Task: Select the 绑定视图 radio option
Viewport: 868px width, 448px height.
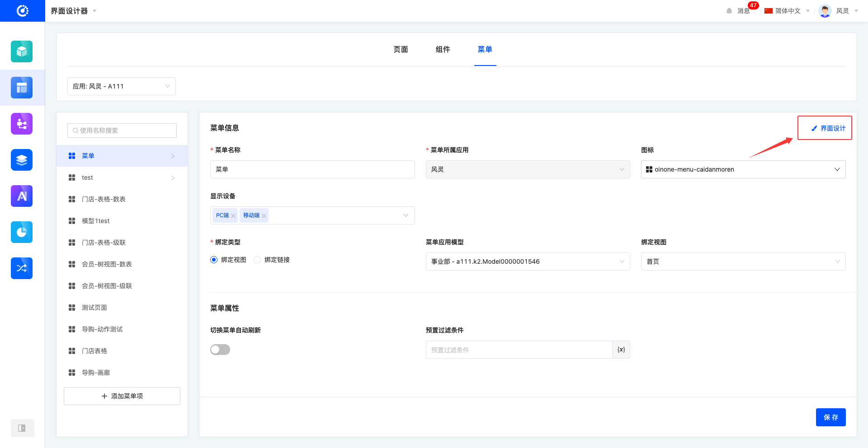Action: pyautogui.click(x=214, y=260)
